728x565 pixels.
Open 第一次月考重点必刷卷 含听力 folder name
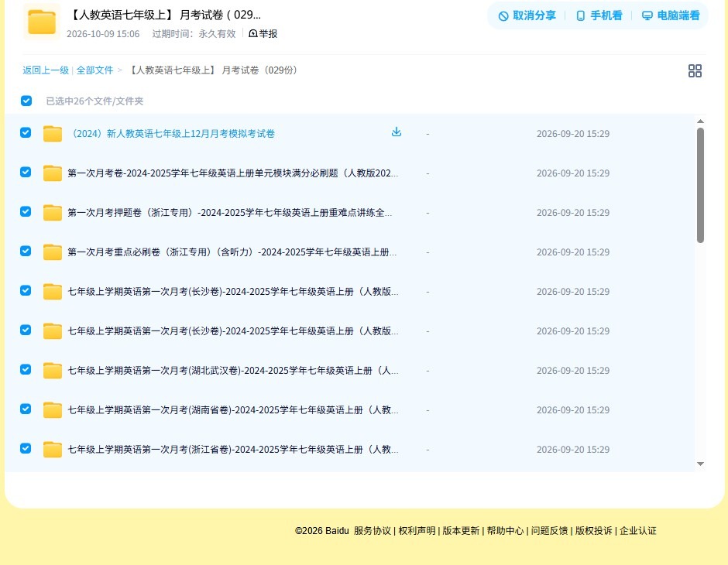click(x=232, y=252)
